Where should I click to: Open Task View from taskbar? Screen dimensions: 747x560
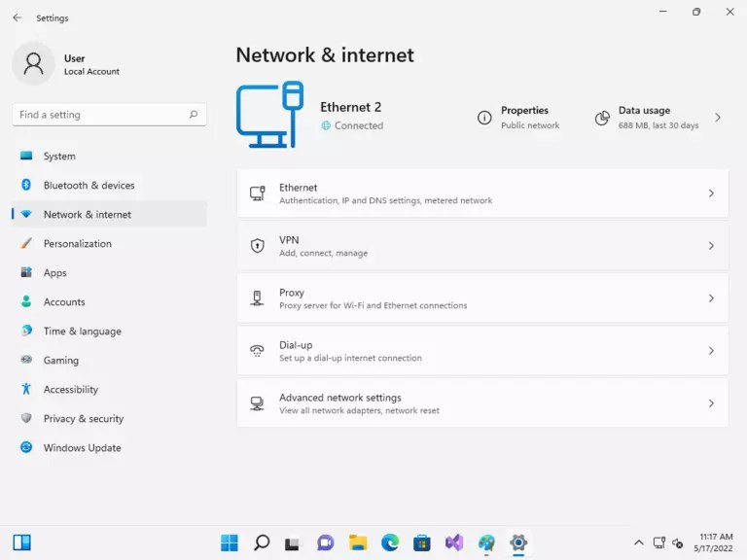pyautogui.click(x=293, y=543)
